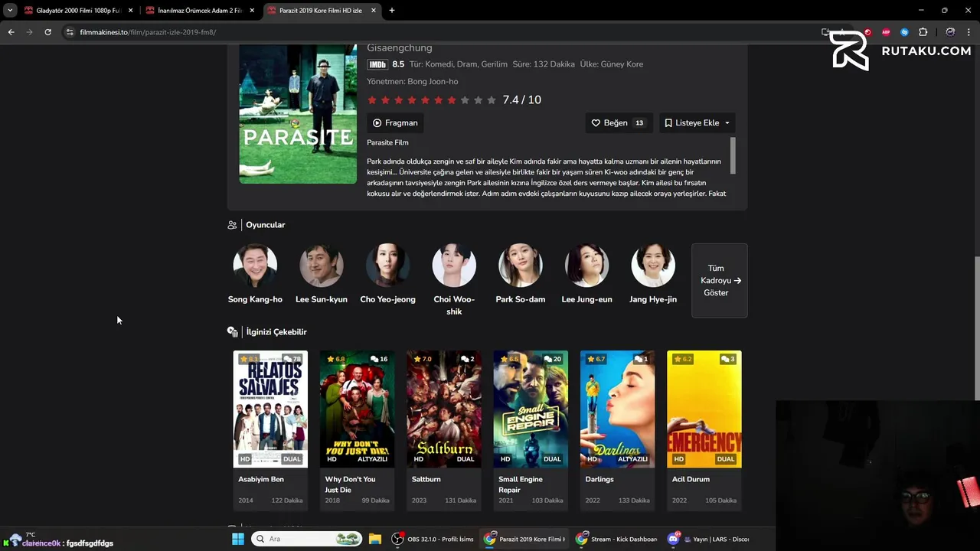The height and width of the screenshot is (551, 980).
Task: Switch to Stream - Kick Dashboard in taskbar
Action: (617, 539)
